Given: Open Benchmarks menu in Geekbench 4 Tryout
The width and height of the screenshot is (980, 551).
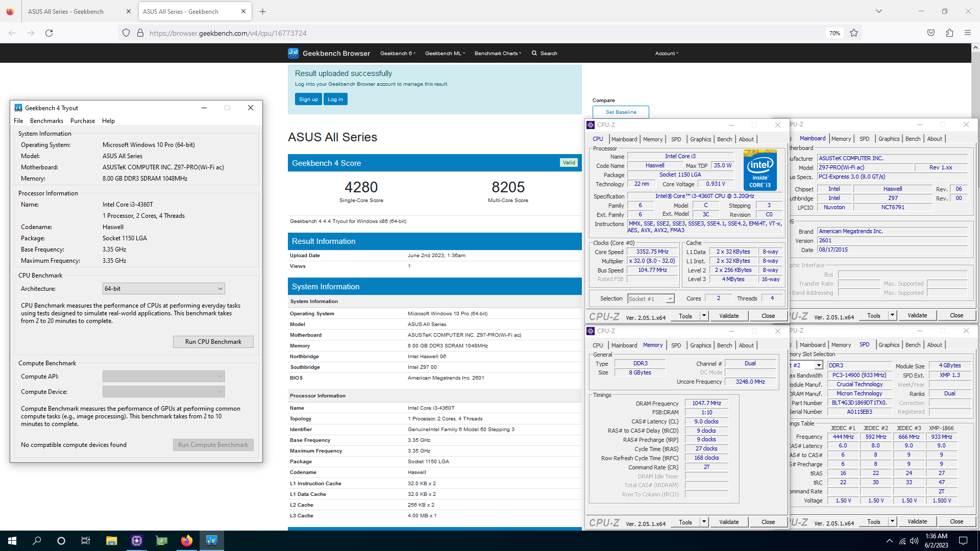Looking at the screenshot, I should (x=46, y=121).
